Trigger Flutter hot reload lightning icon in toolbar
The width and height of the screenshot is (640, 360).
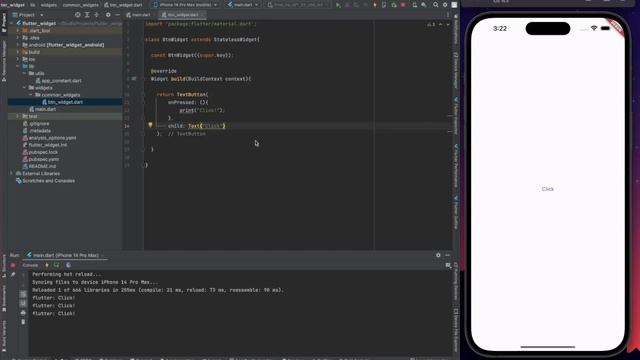pyautogui.click(x=375, y=5)
